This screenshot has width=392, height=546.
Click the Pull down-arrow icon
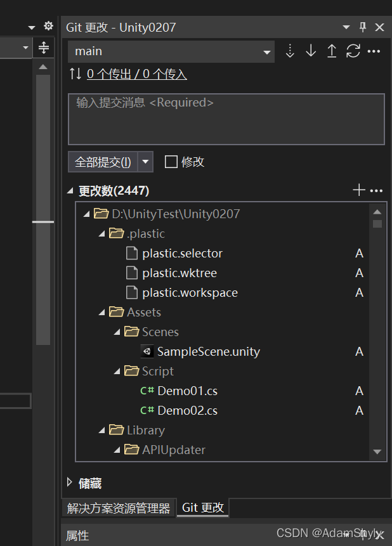coord(311,51)
